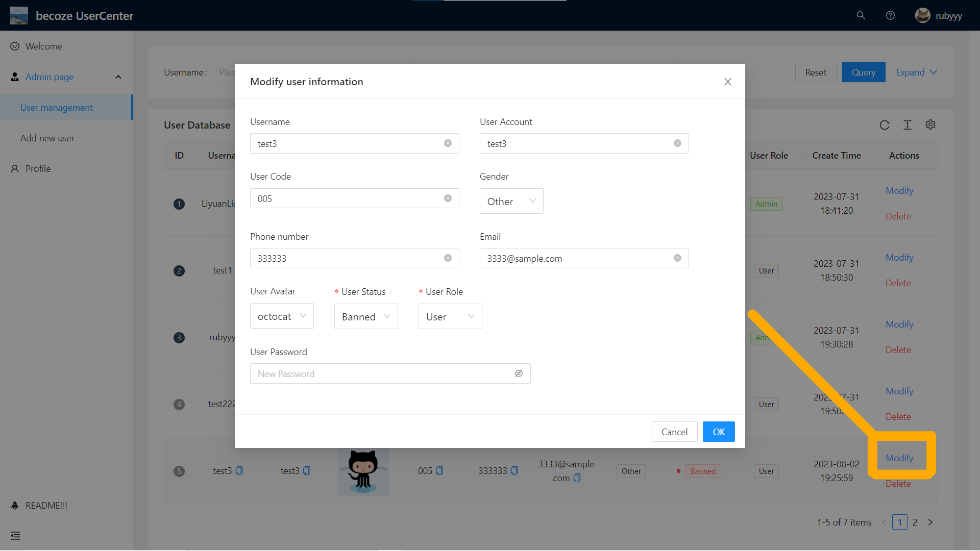Clear the User Account field with its icon
The image size is (980, 551).
tap(677, 143)
